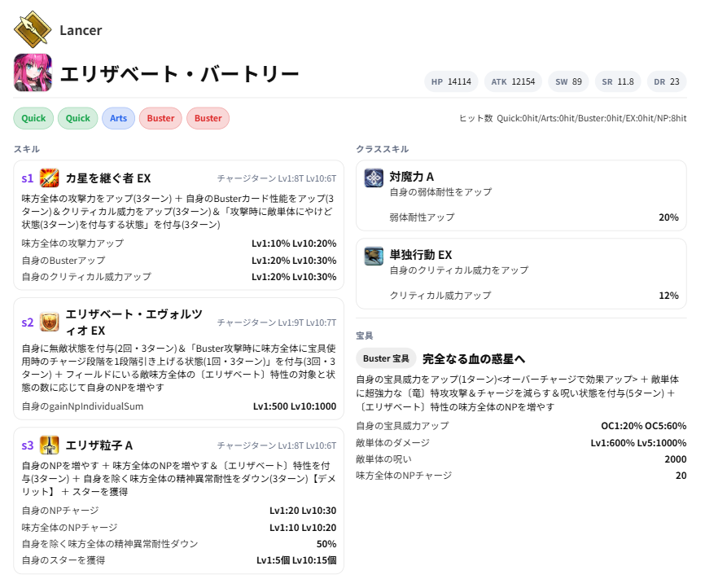Click the クラススキル section heading

point(382,149)
